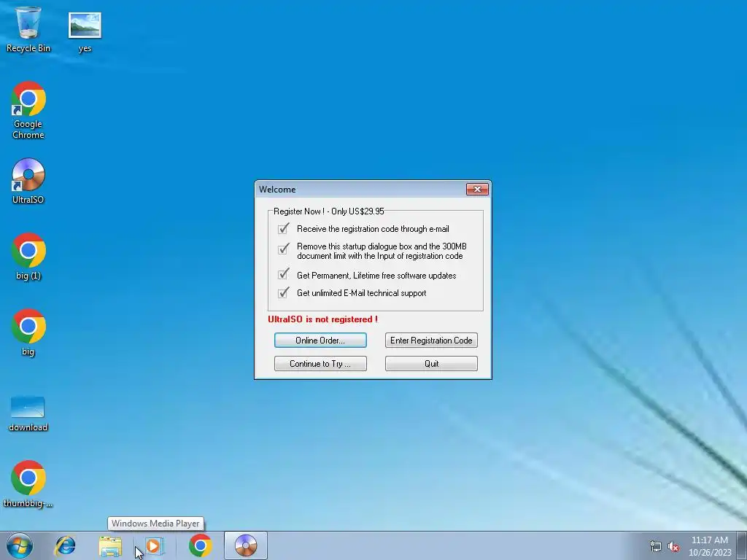Quit the UltraISO Welcome dialog
Viewport: 747px width, 560px height.
(x=431, y=364)
